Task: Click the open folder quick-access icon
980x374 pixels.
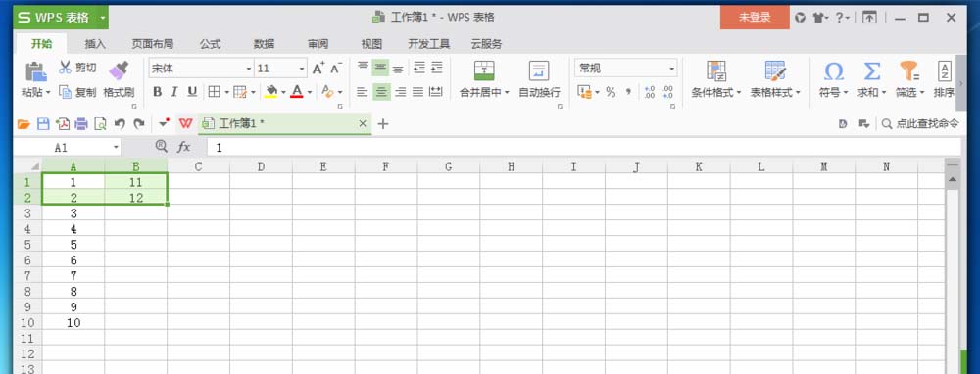Action: pyautogui.click(x=24, y=124)
